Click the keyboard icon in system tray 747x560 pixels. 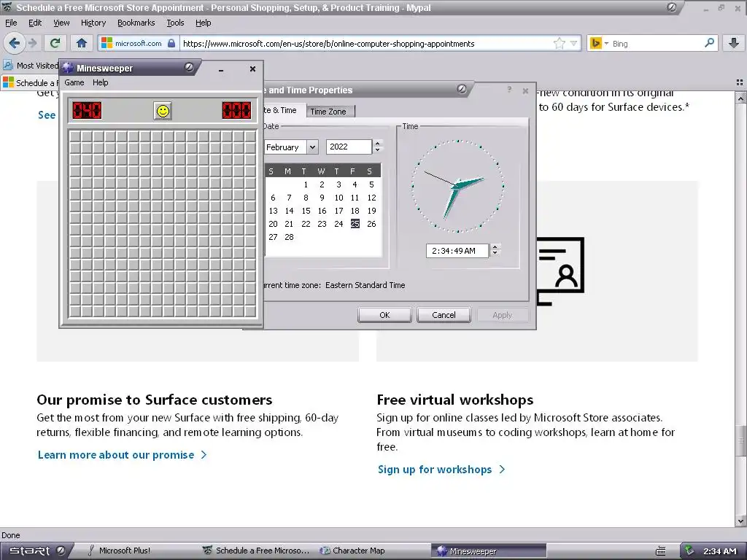(x=661, y=551)
